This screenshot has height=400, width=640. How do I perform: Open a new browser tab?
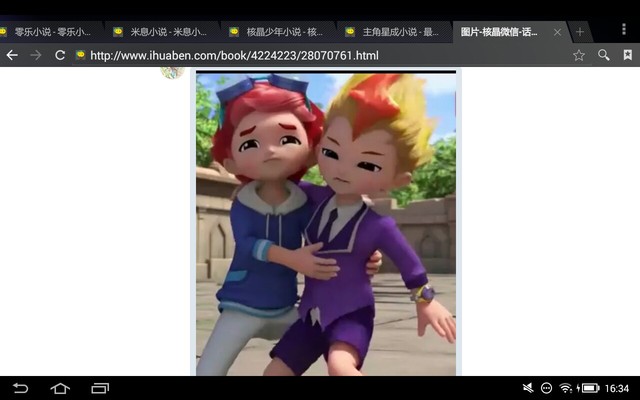(x=580, y=32)
